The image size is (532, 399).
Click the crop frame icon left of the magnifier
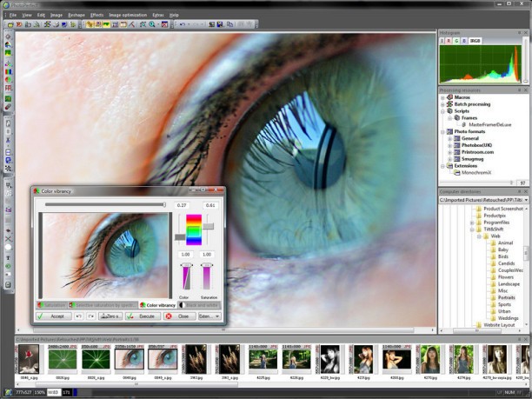click(143, 24)
